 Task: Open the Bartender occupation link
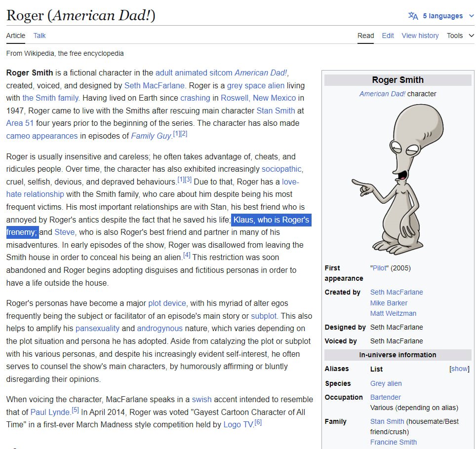pos(386,397)
